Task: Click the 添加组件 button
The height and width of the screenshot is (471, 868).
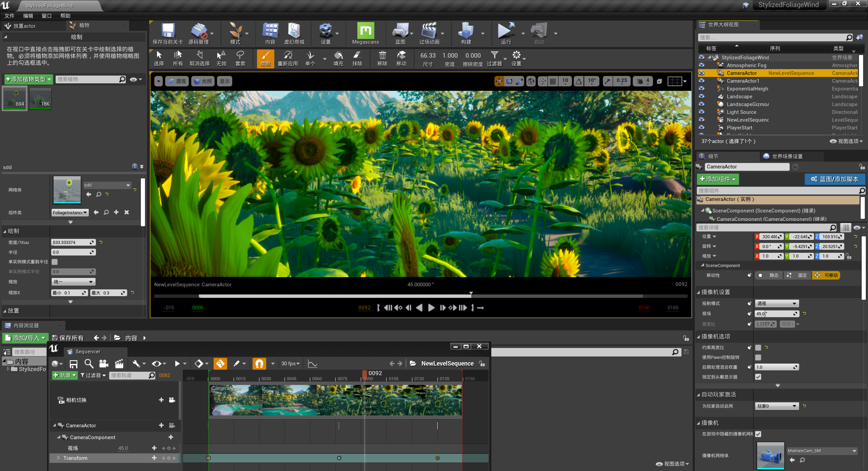Action: (x=717, y=179)
